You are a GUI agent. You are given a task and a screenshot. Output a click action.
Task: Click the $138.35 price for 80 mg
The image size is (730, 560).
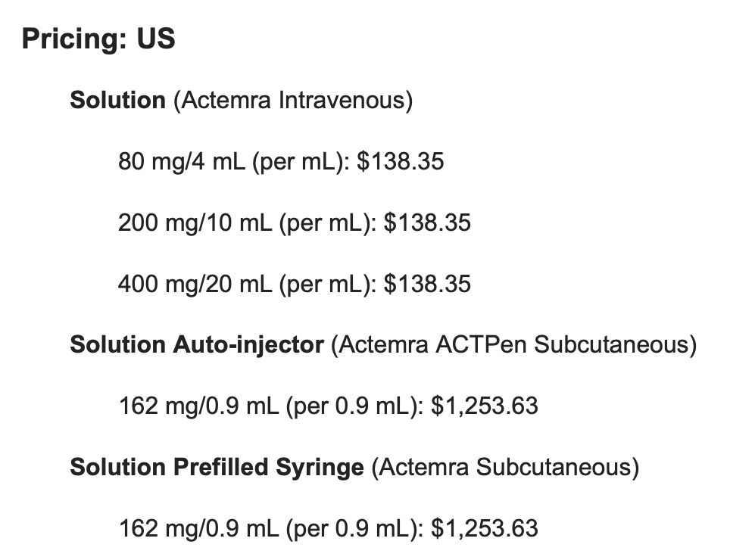pos(401,161)
